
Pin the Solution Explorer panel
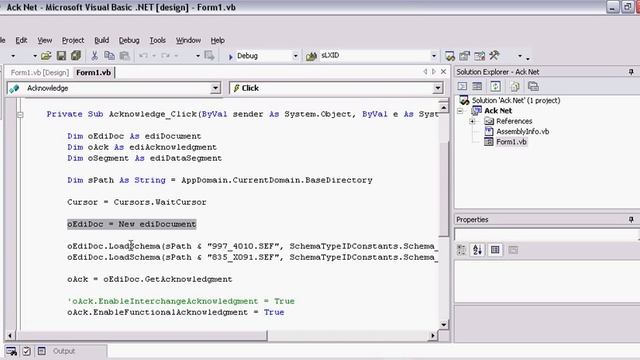click(631, 72)
